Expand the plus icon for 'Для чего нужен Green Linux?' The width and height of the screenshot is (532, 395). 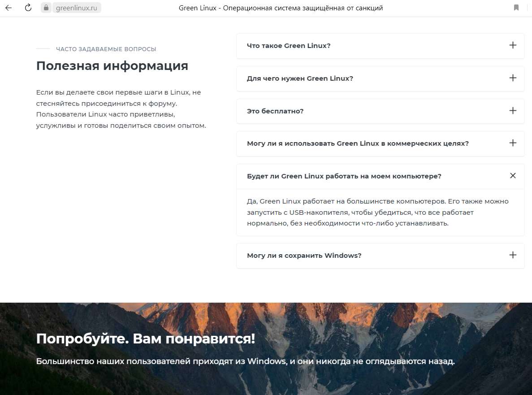513,78
